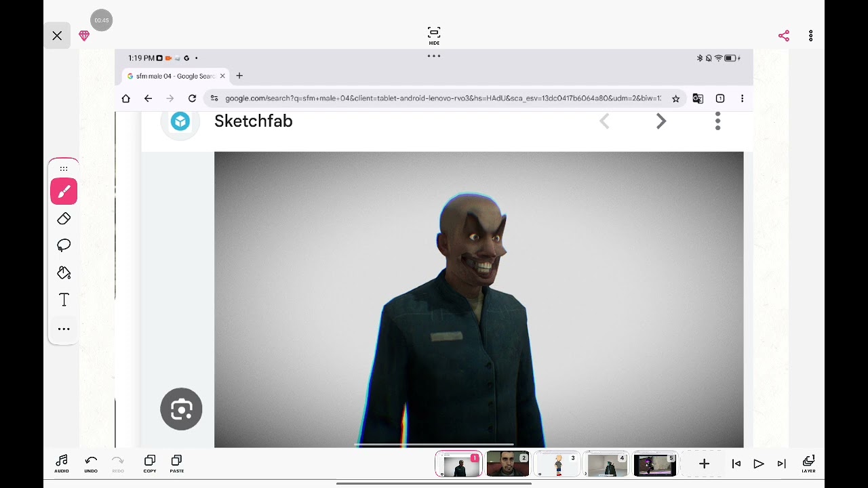
Task: Click the browser address bar URL
Action: tap(443, 98)
